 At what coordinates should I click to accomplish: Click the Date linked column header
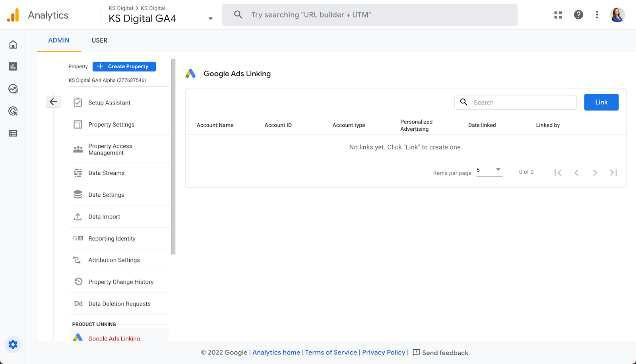point(482,125)
